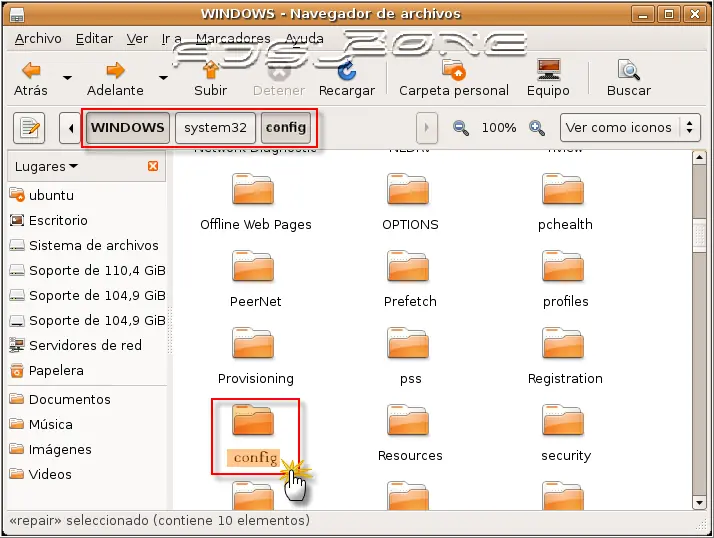Select the WINDOWS path button

(x=128, y=128)
